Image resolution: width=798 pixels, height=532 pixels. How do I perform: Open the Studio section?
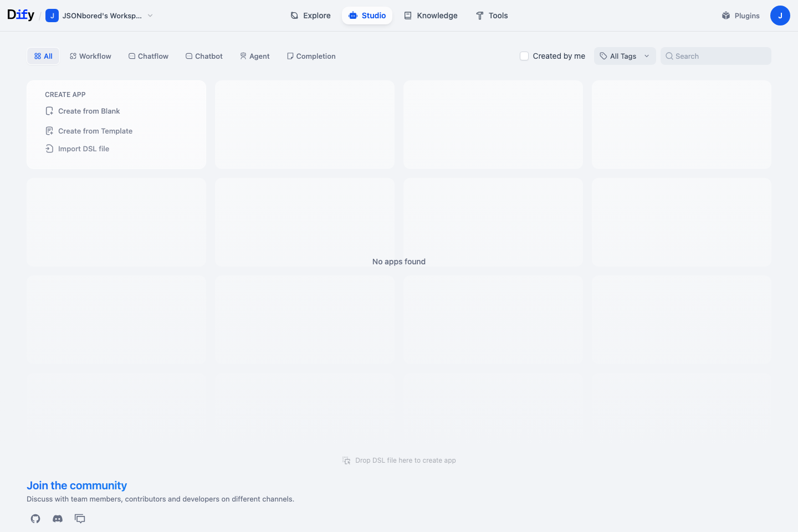pos(367,16)
